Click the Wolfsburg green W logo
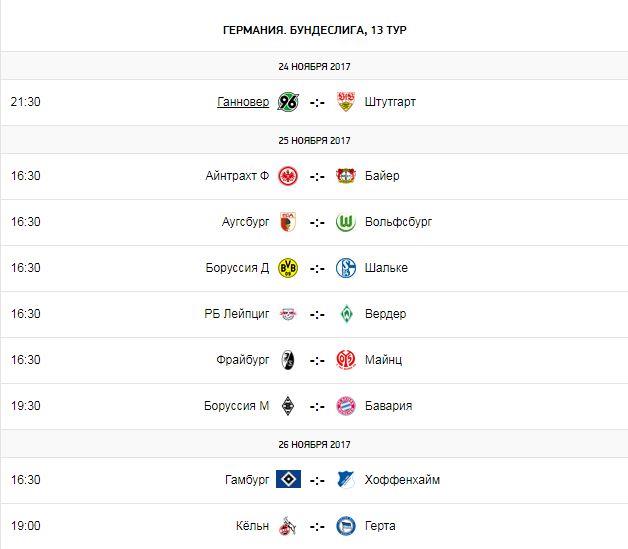 click(x=346, y=222)
